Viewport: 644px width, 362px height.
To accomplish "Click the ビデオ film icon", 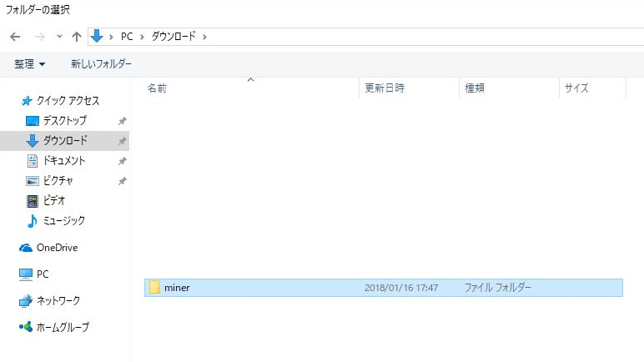I will pos(33,201).
